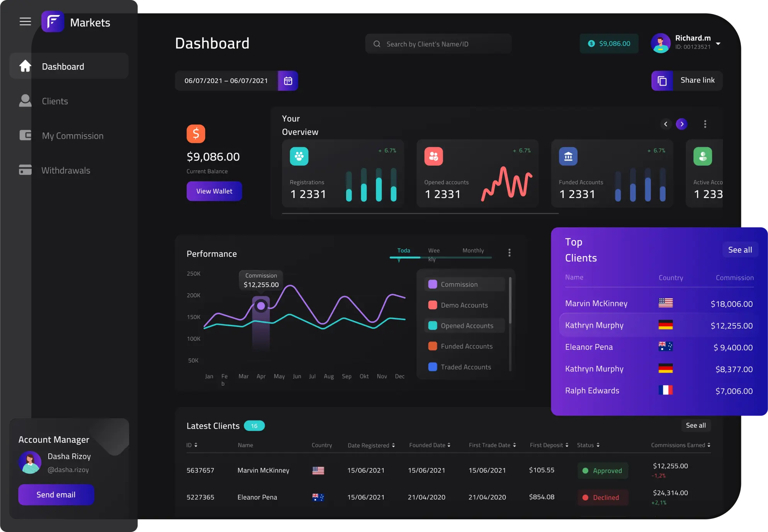Click the Share link copy icon
This screenshot has width=768, height=532.
tap(663, 81)
